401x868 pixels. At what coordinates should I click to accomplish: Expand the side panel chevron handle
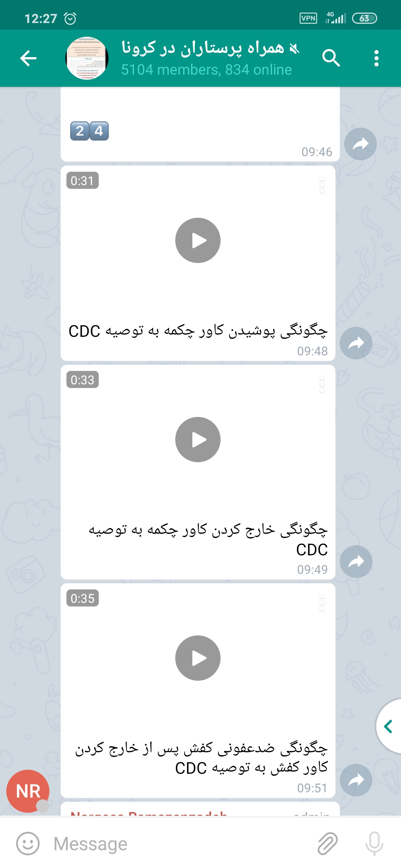tap(388, 726)
